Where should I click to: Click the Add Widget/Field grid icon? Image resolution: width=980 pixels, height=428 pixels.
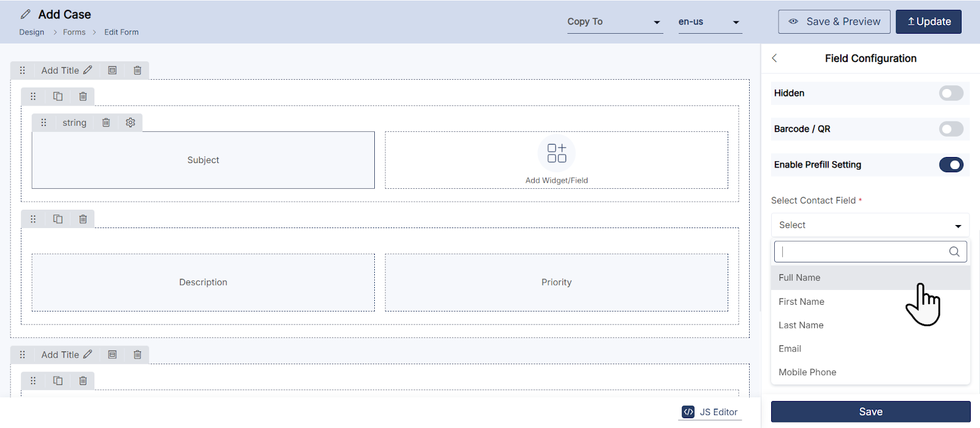(556, 153)
